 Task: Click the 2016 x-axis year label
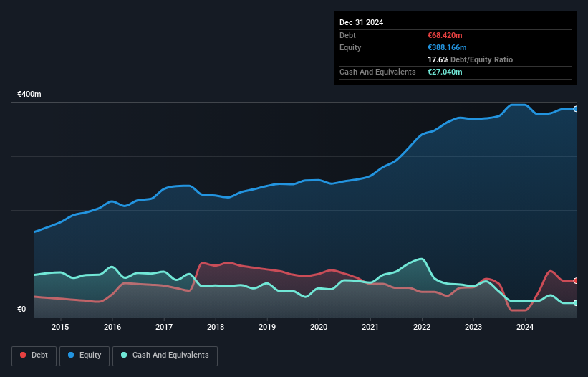[x=112, y=327]
